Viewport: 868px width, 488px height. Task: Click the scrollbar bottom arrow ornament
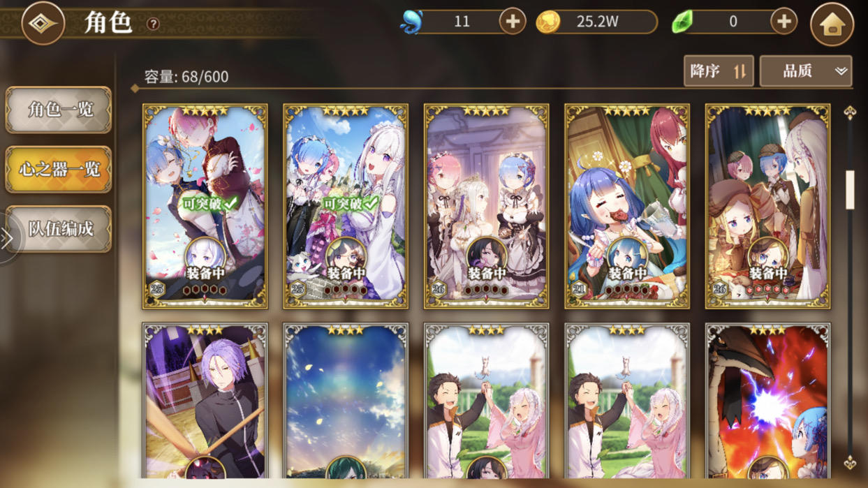850,461
